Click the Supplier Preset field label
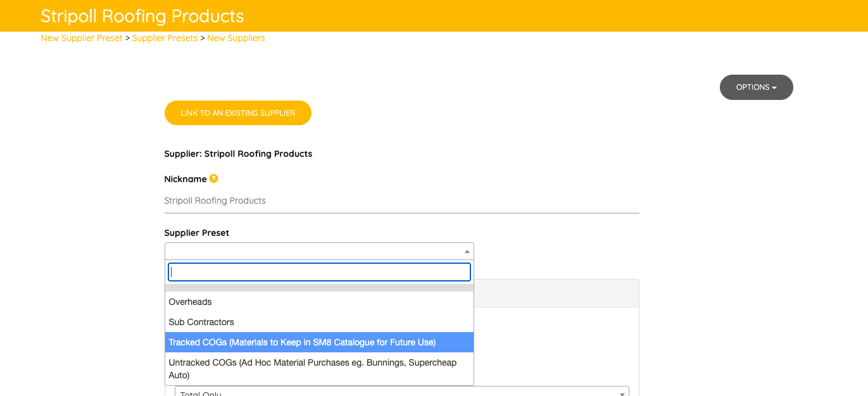 (197, 233)
